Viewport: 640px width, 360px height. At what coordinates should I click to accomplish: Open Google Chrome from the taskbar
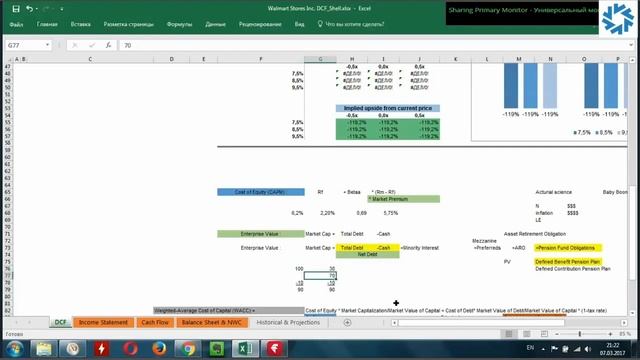pyautogui.click(x=188, y=349)
